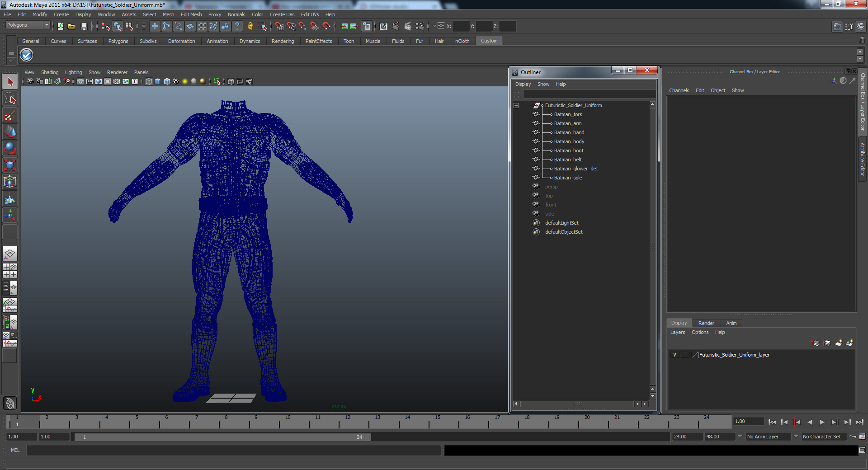
Task: Select the Scale tool
Action: click(x=10, y=165)
